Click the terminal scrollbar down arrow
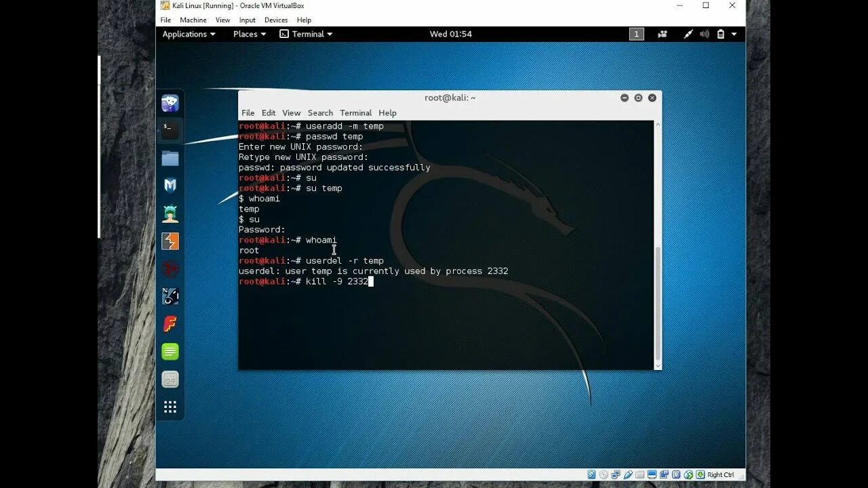 [x=657, y=365]
